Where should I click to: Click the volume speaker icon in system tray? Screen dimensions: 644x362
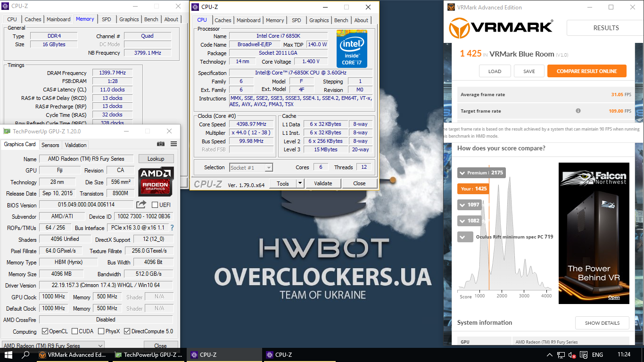point(572,355)
